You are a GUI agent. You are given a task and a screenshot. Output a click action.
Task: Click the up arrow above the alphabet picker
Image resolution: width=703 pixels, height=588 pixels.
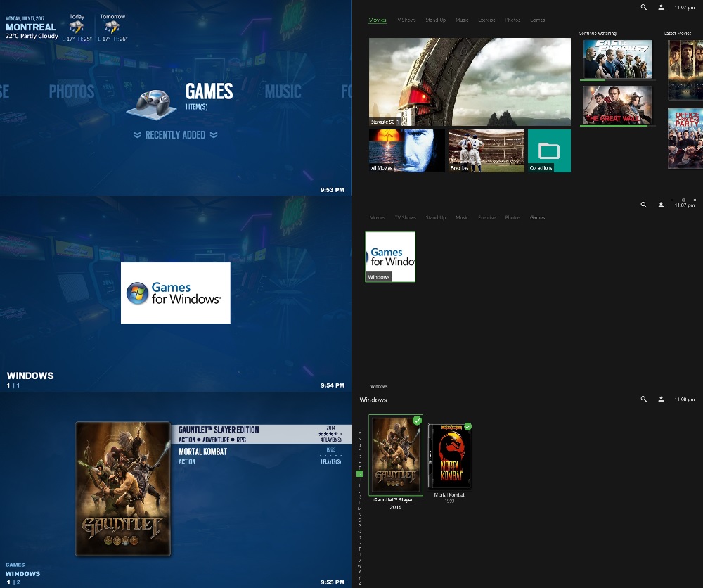pyautogui.click(x=359, y=433)
